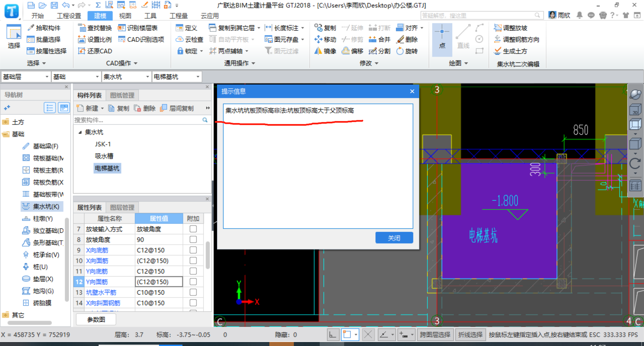The width and height of the screenshot is (644, 346).
Task: Select 筏板基础 in navigation tree
Action: 43,158
